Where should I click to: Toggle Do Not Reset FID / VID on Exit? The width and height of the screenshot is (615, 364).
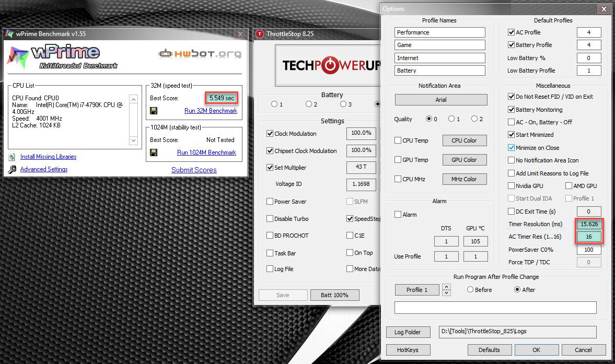coord(511,97)
